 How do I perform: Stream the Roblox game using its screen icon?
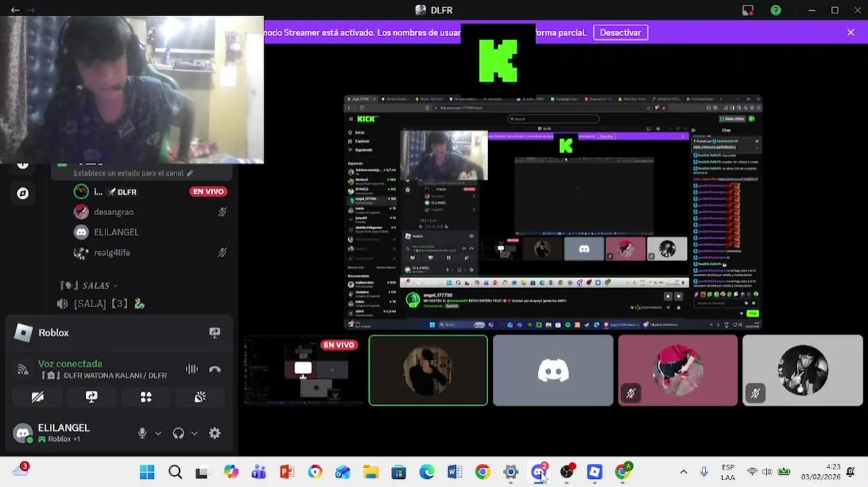click(x=214, y=333)
